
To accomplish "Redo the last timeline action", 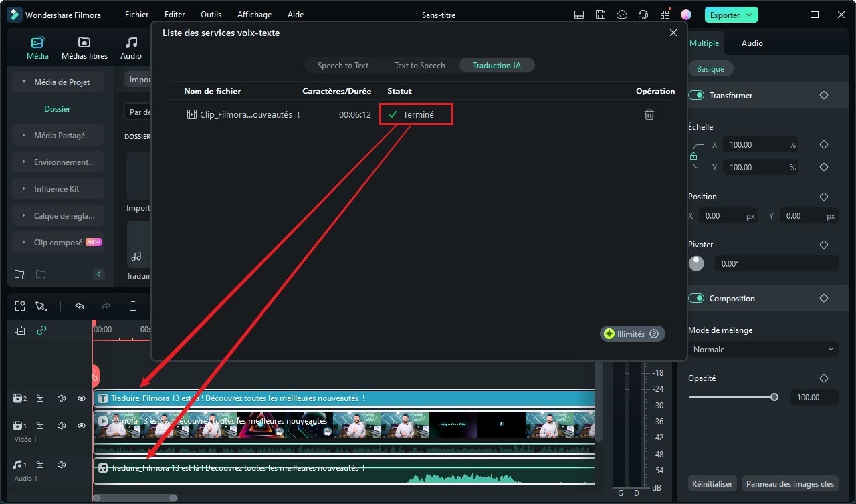I will pos(106,306).
